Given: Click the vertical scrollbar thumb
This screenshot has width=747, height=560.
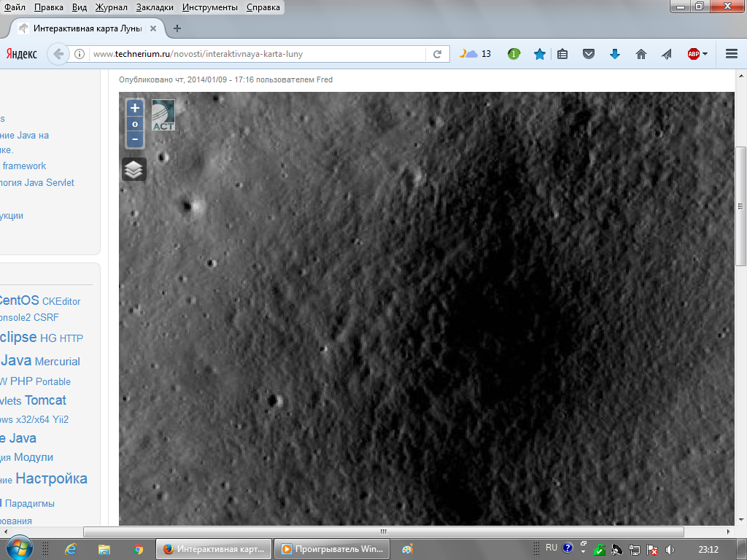Looking at the screenshot, I should (x=741, y=206).
